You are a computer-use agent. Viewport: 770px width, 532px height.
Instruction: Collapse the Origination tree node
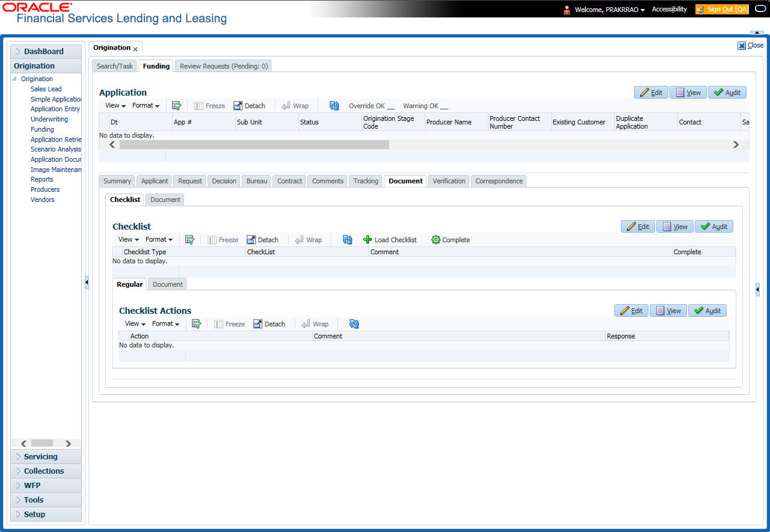coord(14,79)
